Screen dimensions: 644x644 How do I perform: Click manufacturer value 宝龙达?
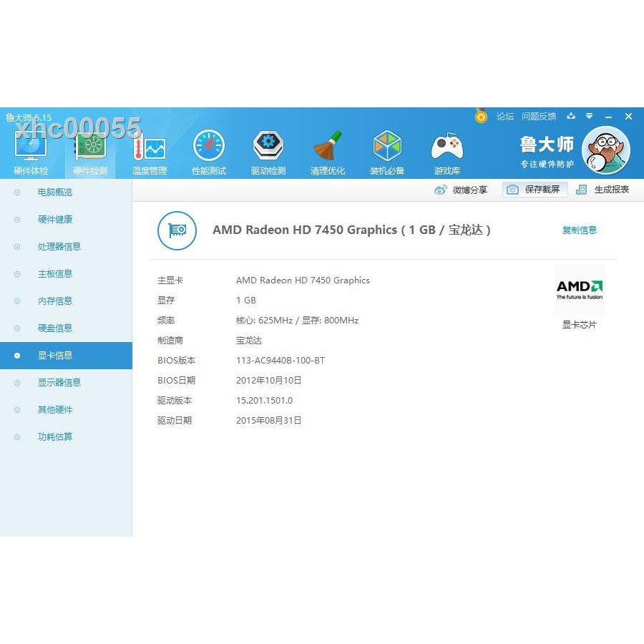[x=249, y=341]
